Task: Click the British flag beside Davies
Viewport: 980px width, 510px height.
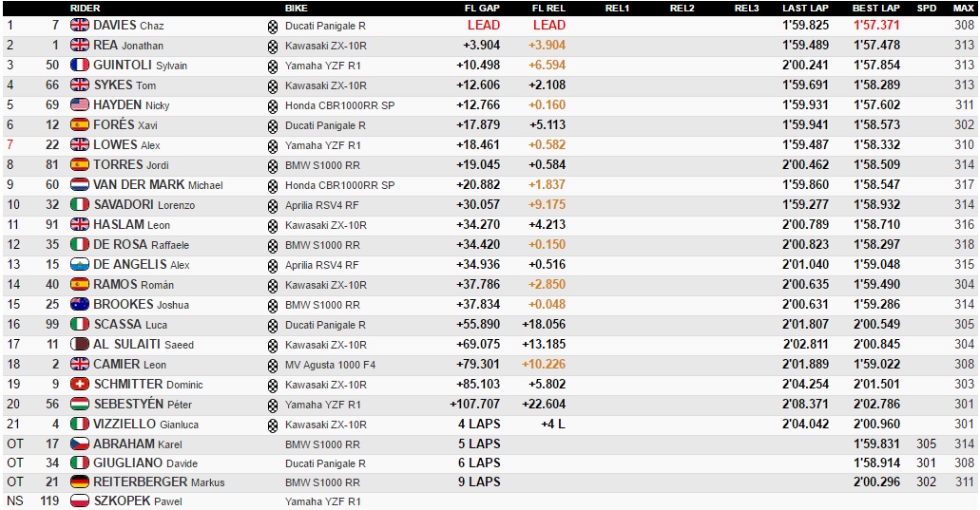Action: [80, 26]
